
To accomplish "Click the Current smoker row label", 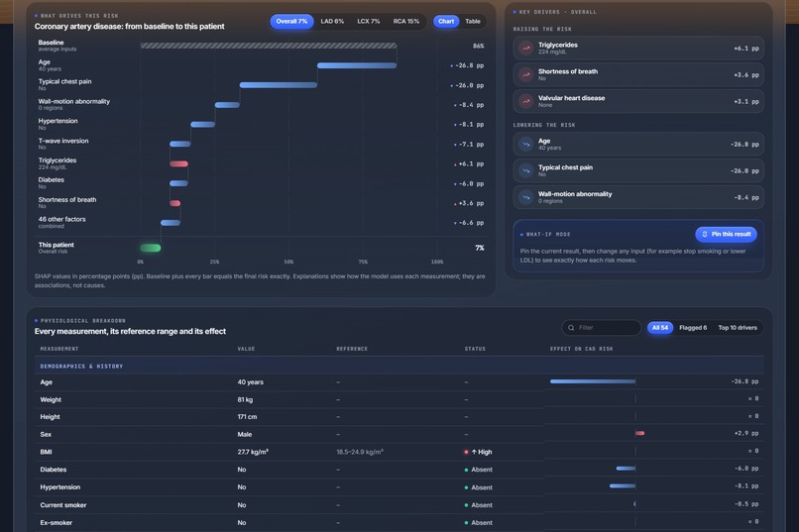I will (63, 505).
